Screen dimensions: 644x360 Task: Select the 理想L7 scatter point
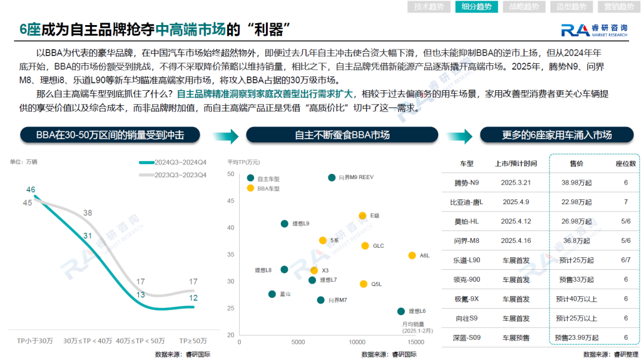coord(312,280)
